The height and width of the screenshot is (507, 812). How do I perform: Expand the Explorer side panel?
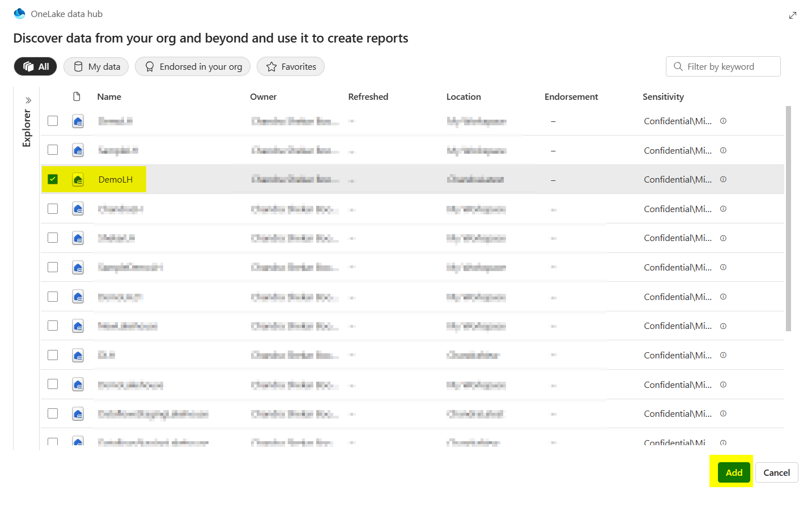27,99
